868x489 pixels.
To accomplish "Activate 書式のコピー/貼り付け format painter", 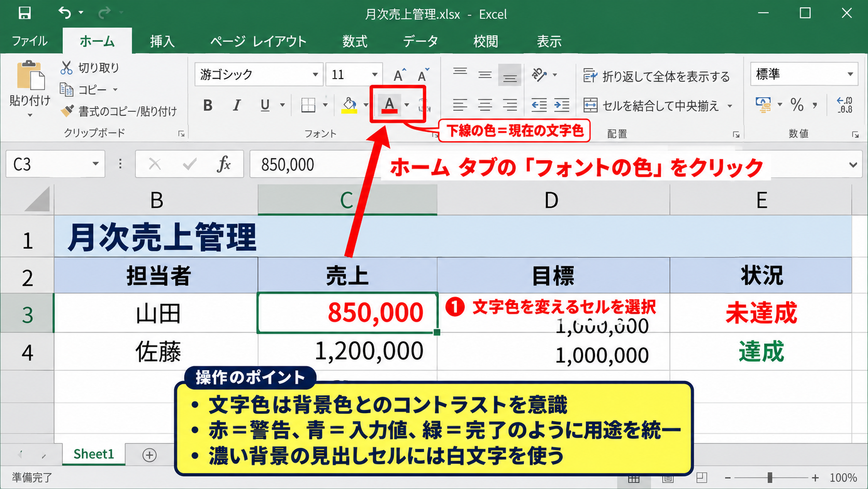I will 119,111.
